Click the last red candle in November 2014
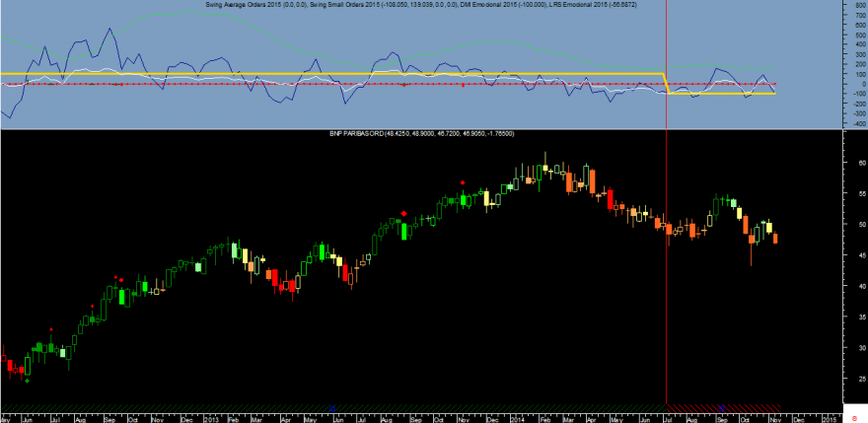868x423 pixels. click(x=775, y=238)
